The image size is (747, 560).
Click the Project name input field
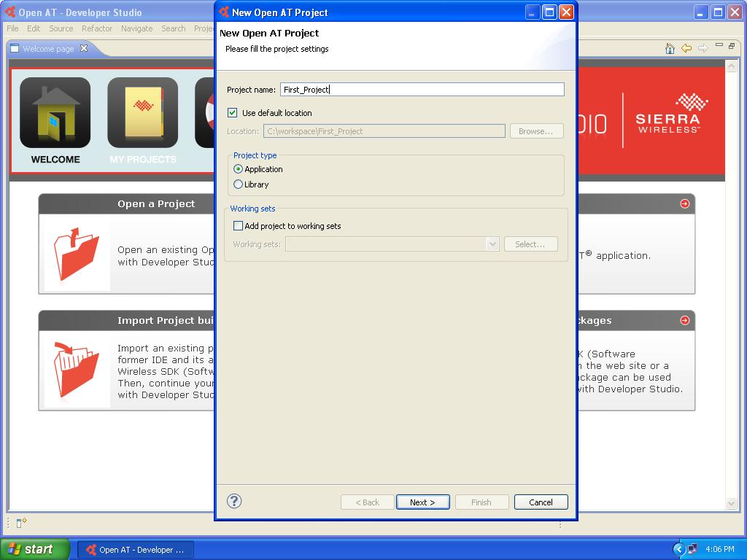pos(422,90)
